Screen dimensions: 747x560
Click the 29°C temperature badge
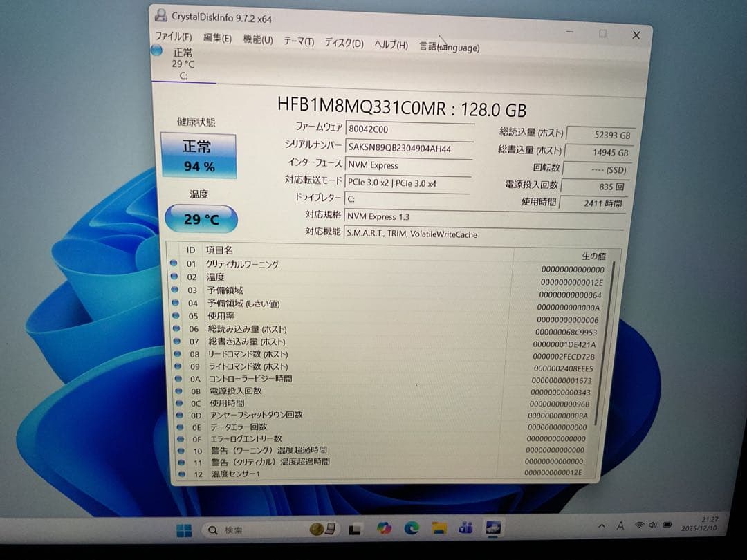click(201, 218)
